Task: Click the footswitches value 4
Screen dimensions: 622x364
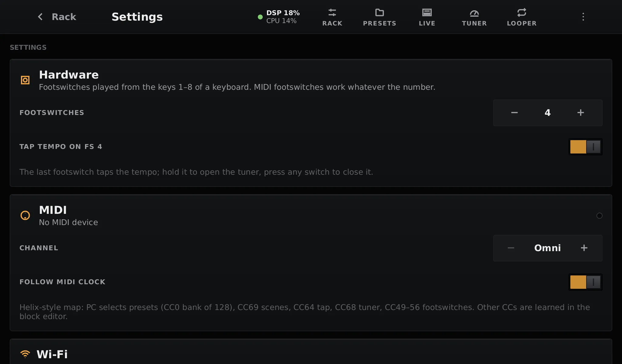Action: tap(548, 113)
